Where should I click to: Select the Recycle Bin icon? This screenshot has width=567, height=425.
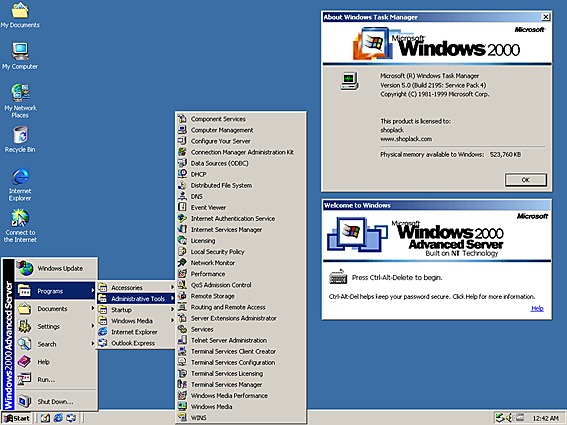click(x=20, y=140)
